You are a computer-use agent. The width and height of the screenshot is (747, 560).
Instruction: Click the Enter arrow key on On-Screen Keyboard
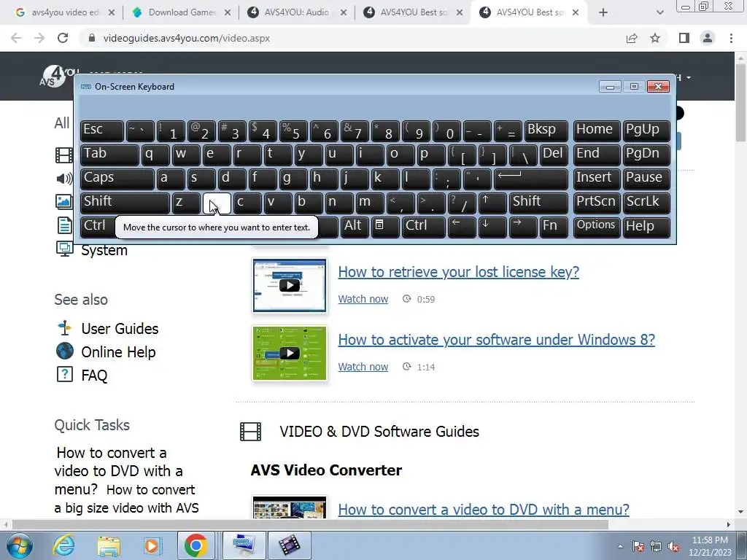[531, 179]
